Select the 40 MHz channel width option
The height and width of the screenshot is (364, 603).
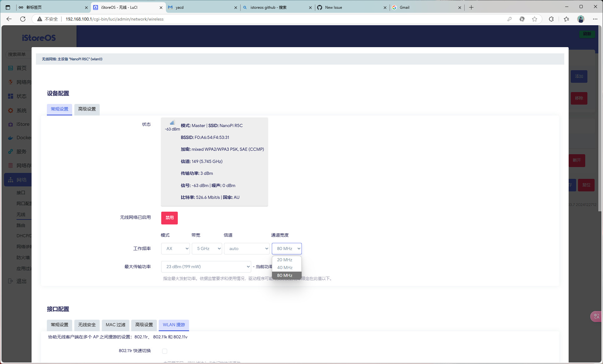click(x=285, y=268)
